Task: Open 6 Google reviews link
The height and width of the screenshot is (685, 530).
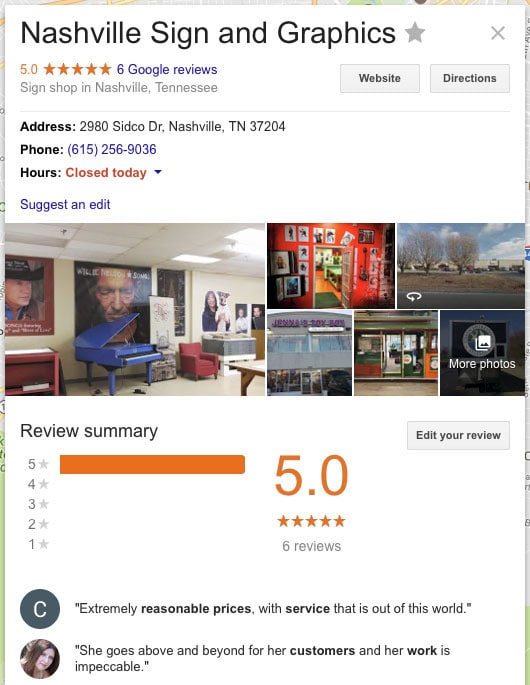Action: (x=167, y=69)
